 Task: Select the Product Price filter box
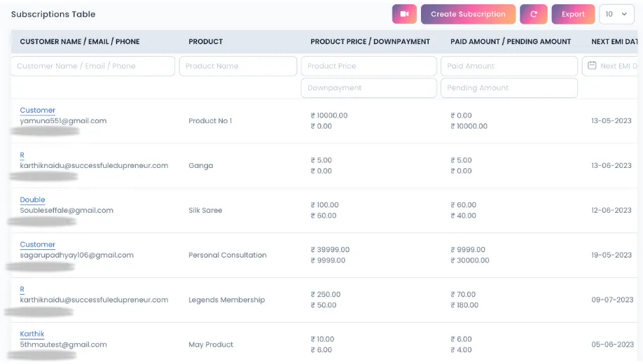(368, 66)
